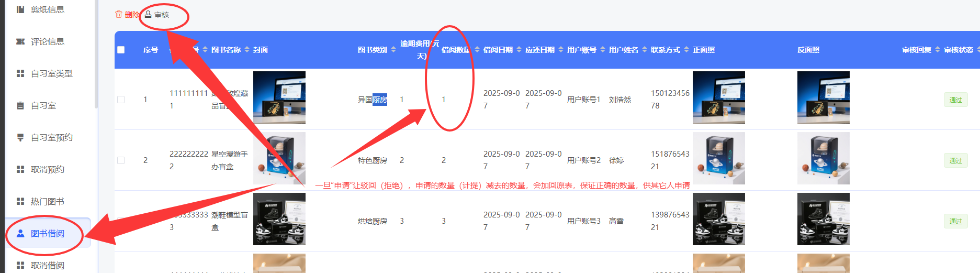Sort by 审核回复 column arrows
This screenshot has height=273, width=980.
click(938, 50)
